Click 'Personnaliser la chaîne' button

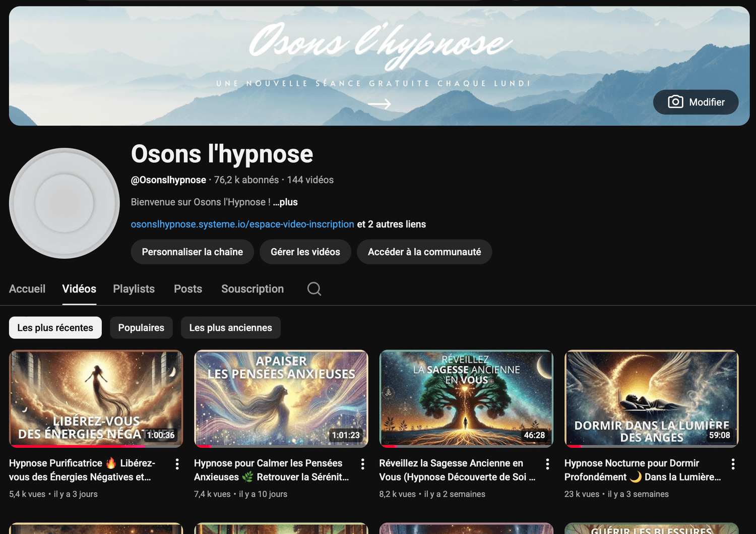pyautogui.click(x=192, y=252)
